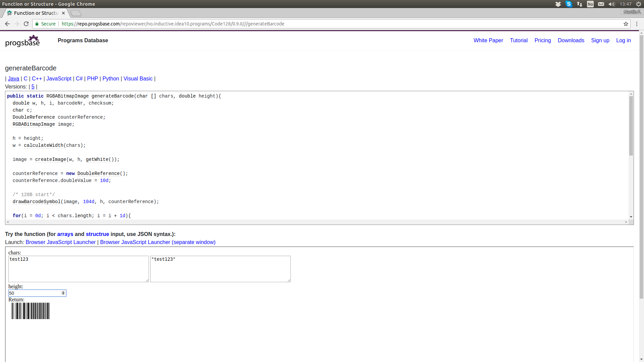Open the Downloads page
The height and width of the screenshot is (362, 644).
pyautogui.click(x=571, y=41)
